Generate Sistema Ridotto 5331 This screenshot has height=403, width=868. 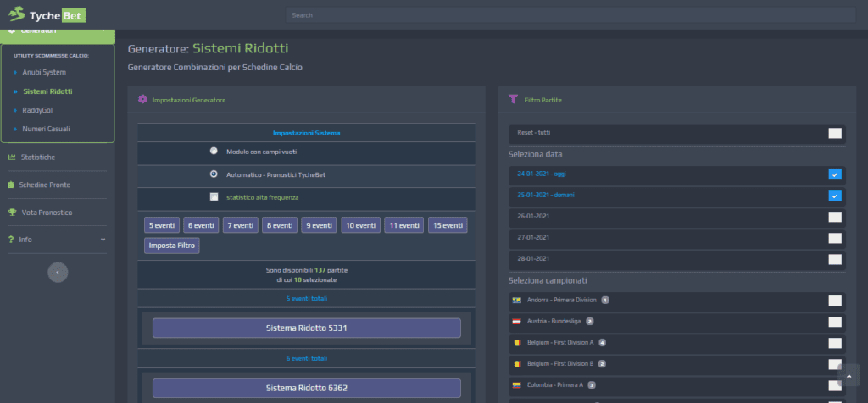(x=307, y=328)
